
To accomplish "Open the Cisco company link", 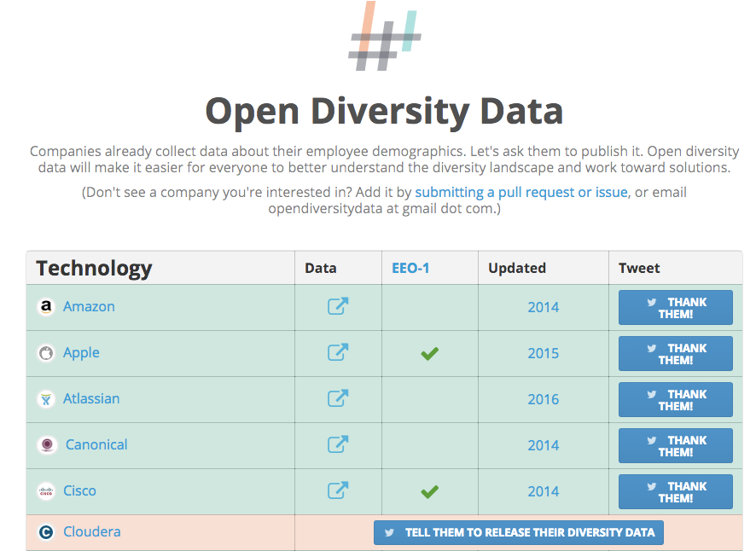I will click(80, 490).
